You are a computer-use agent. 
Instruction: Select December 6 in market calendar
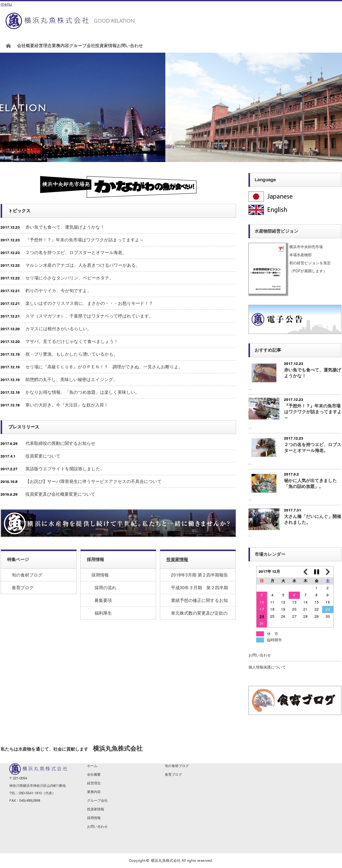294,595
